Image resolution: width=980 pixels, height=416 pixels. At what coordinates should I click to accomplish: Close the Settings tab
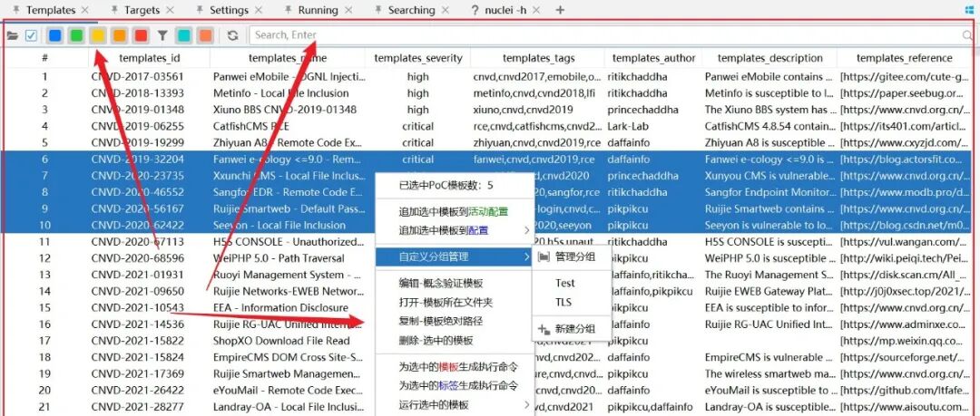258,10
